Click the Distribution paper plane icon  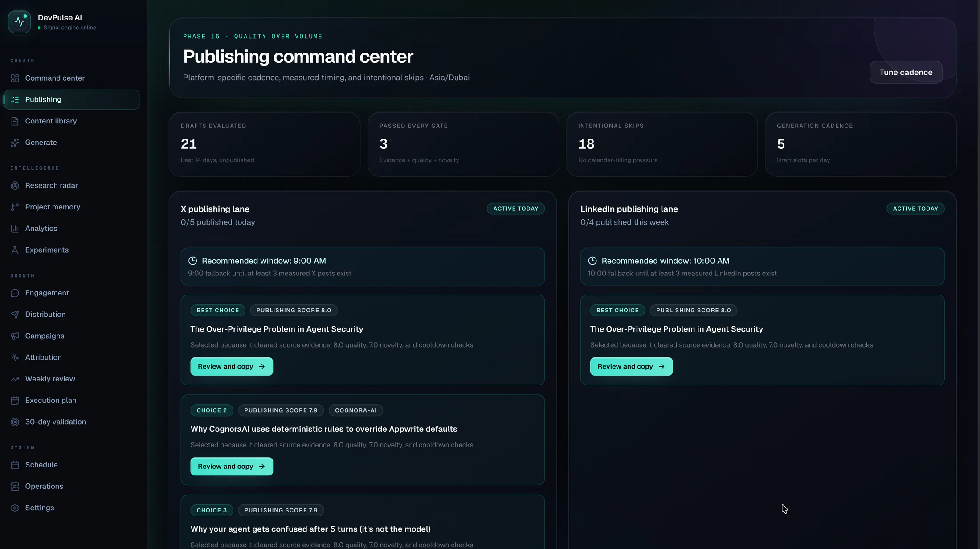tap(15, 315)
